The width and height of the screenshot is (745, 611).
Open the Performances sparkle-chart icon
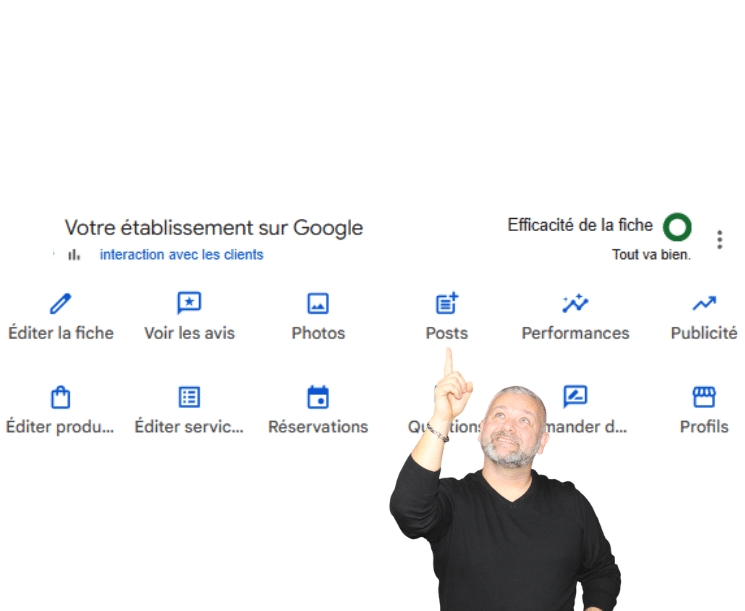click(575, 303)
